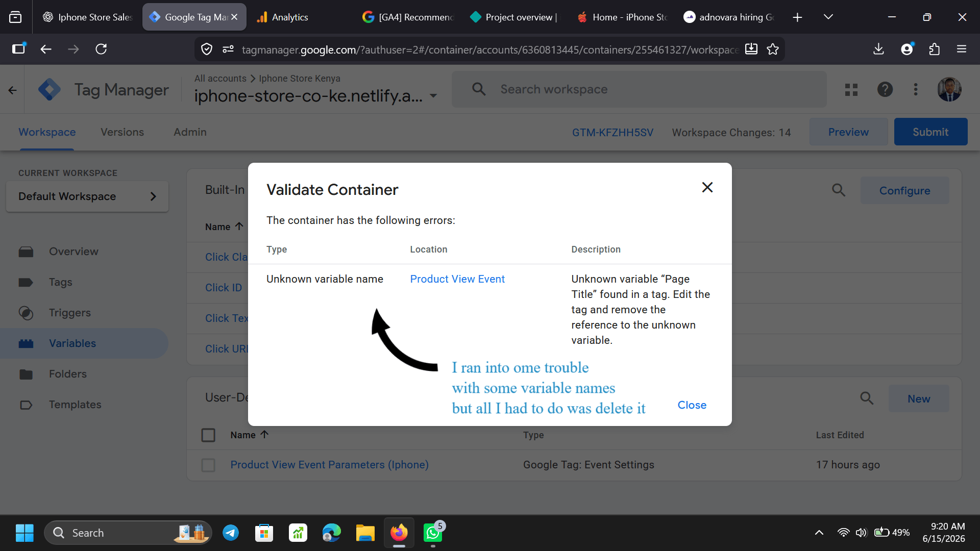
Task: Switch to the Workspace tab
Action: pos(47,132)
